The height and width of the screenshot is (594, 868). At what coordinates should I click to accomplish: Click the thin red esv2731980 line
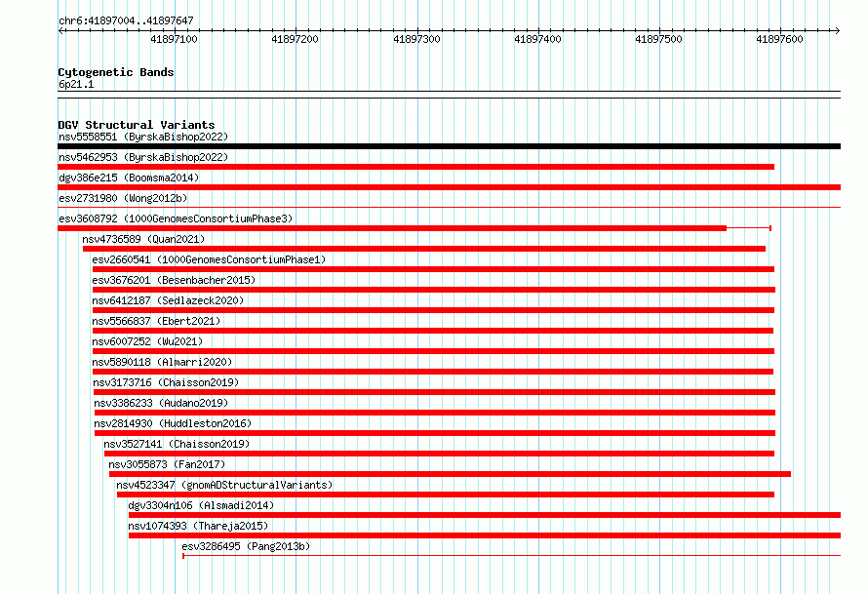click(449, 208)
